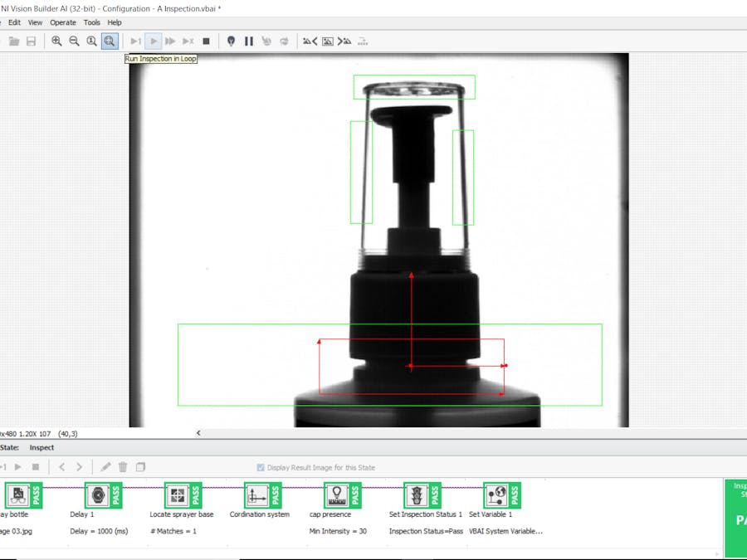Click the light bulb highlight icon
Image resolution: width=747 pixels, height=560 pixels.
tap(231, 41)
